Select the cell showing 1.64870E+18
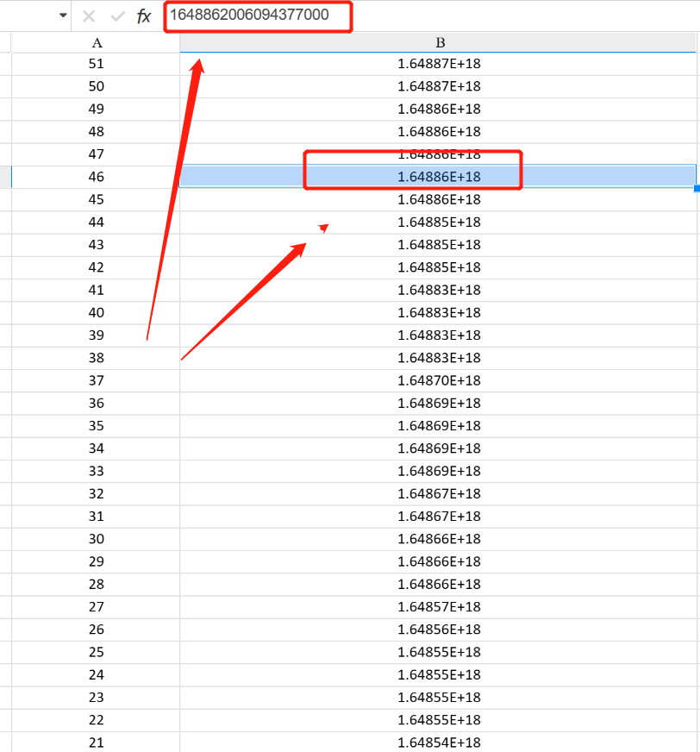700x752 pixels. [x=440, y=379]
